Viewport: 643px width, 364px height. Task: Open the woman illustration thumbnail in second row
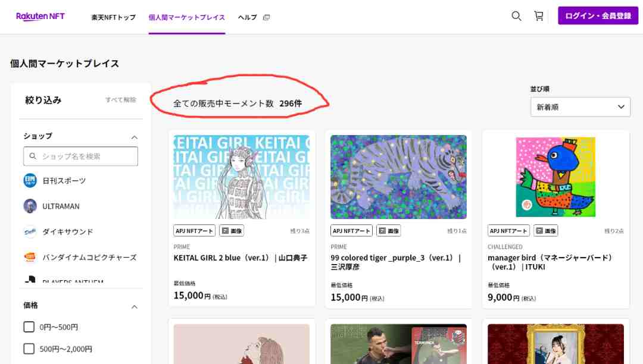click(242, 344)
